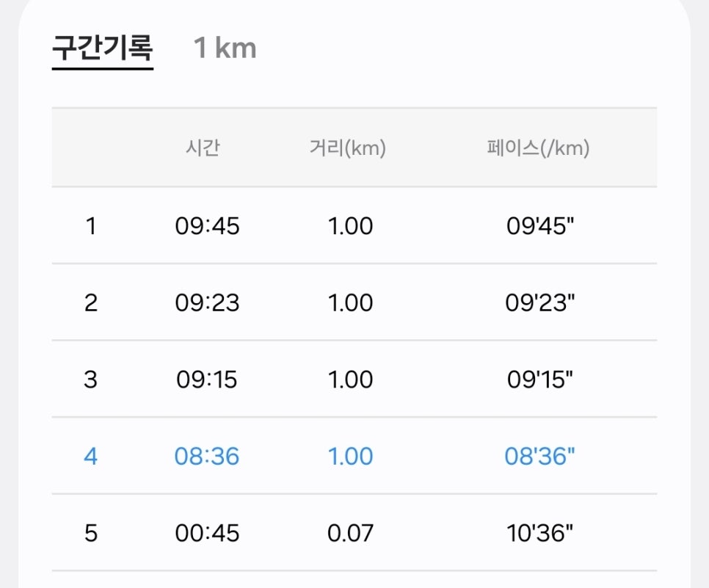Click the 09'45" pace value

click(x=540, y=225)
